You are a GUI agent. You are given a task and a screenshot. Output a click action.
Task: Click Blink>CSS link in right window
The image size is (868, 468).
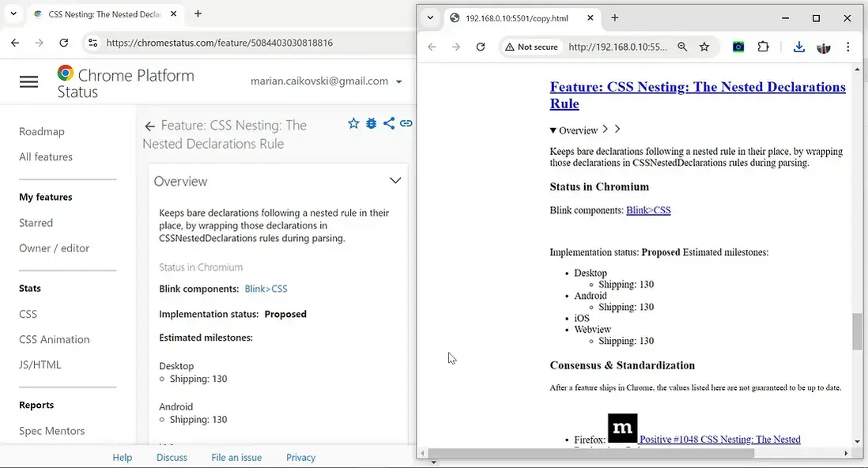(648, 210)
